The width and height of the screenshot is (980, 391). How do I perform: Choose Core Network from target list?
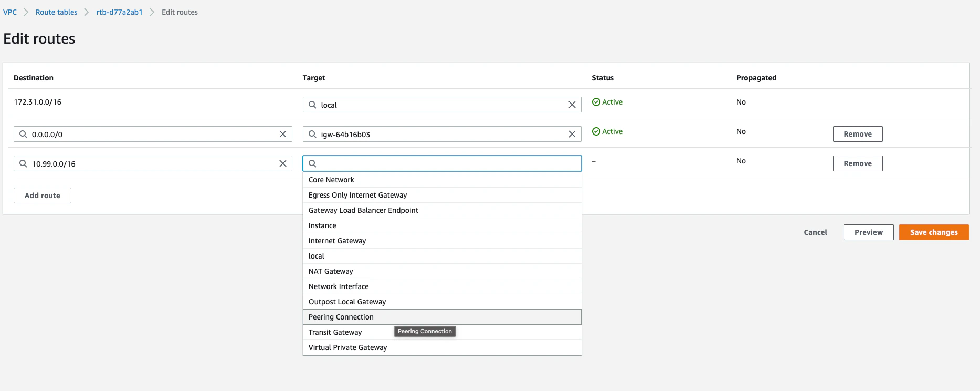tap(442, 180)
